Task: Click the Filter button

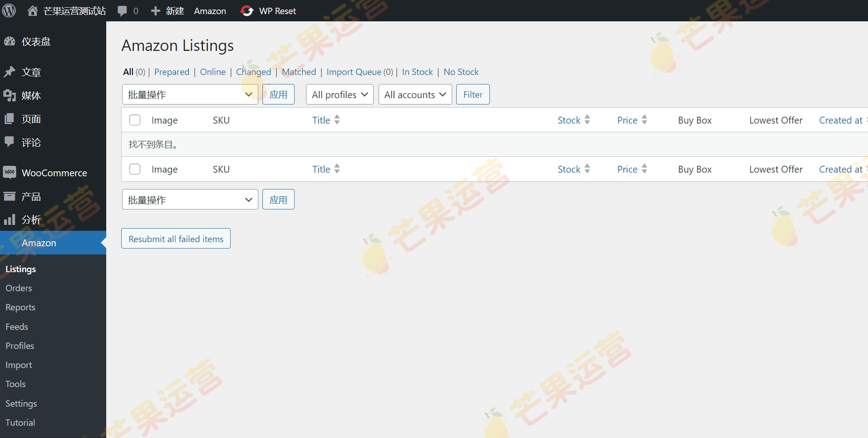Action: (x=473, y=94)
